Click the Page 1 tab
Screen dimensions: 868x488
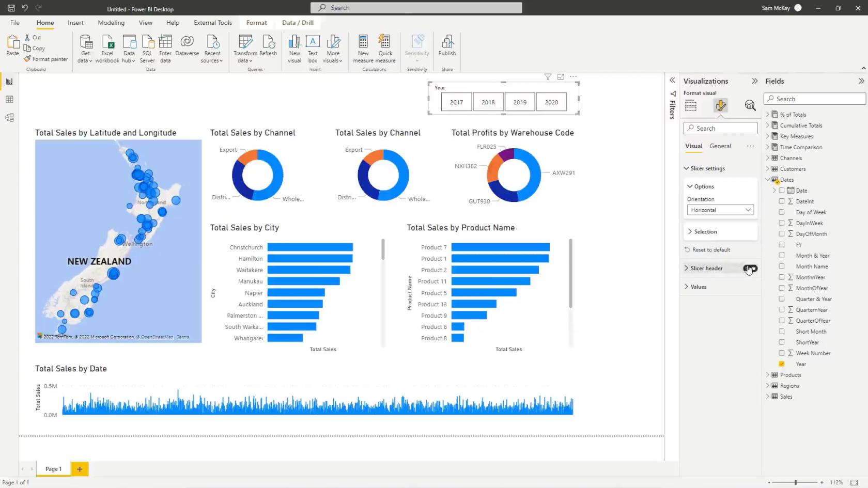pyautogui.click(x=53, y=469)
